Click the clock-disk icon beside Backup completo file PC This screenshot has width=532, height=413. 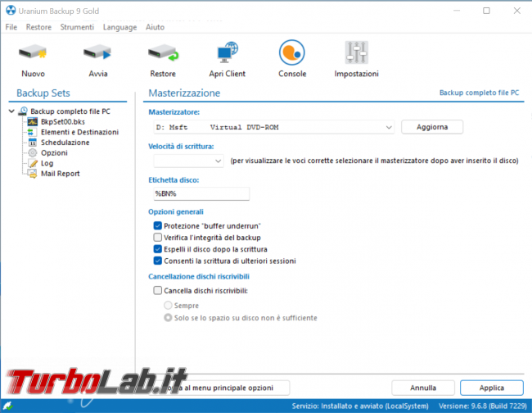(x=23, y=111)
